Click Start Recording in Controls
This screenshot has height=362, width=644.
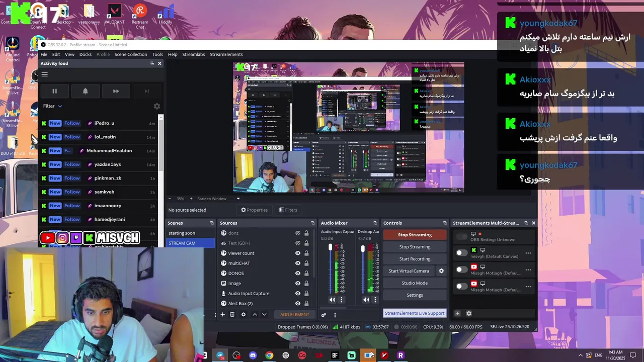pyautogui.click(x=415, y=259)
